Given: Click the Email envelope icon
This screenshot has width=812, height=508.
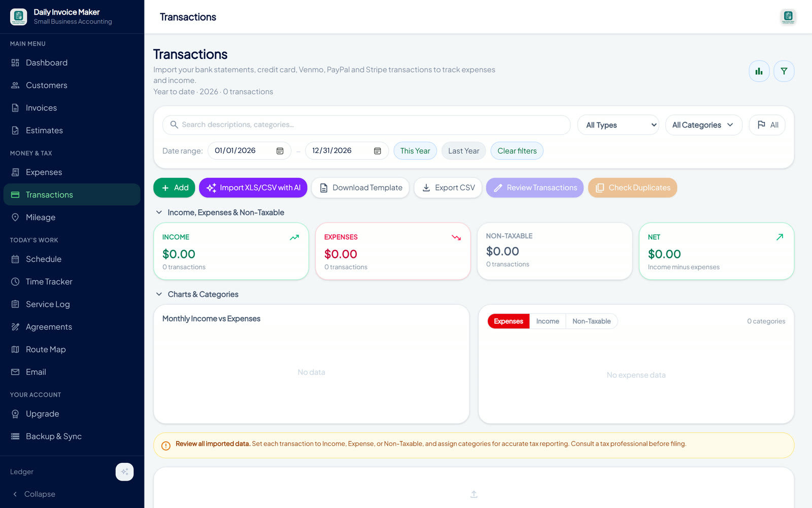Looking at the screenshot, I should click(x=15, y=372).
